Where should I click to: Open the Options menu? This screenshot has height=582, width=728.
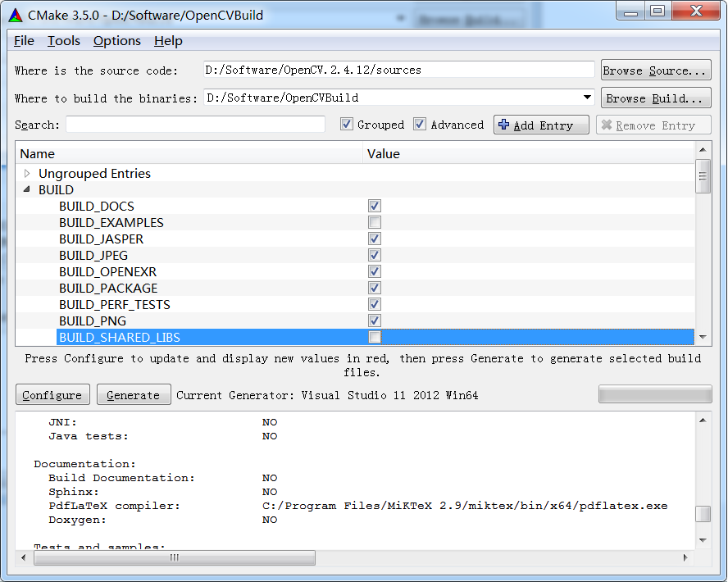click(117, 41)
